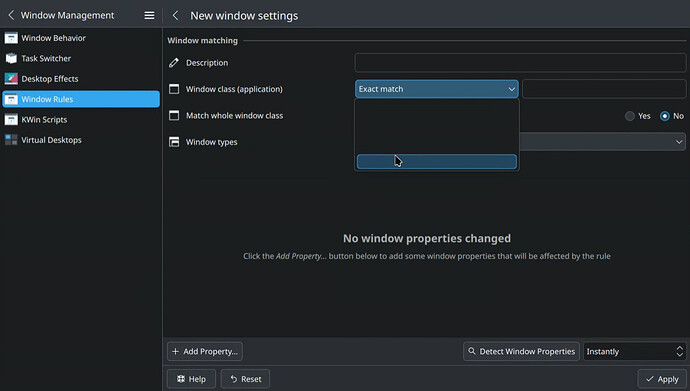This screenshot has height=391, width=690.
Task: Open Desktop Effects via its colorful icon
Action: [11, 79]
